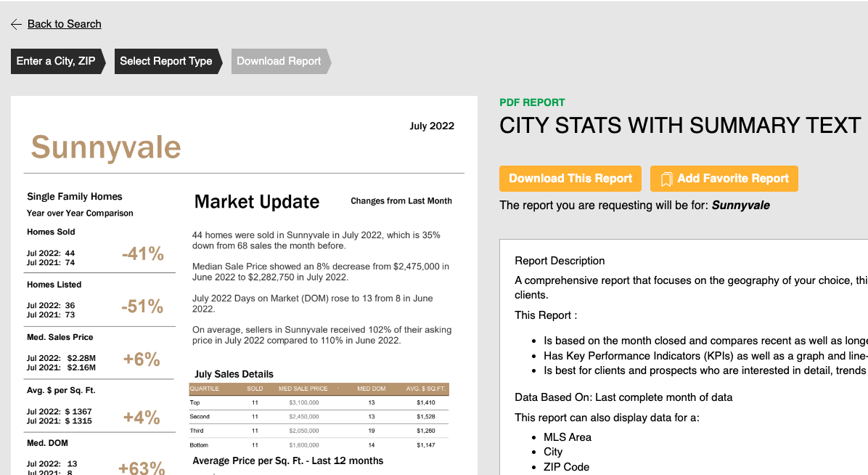The image size is (868, 475).
Task: Click the Report Description heading
Action: coord(560,261)
